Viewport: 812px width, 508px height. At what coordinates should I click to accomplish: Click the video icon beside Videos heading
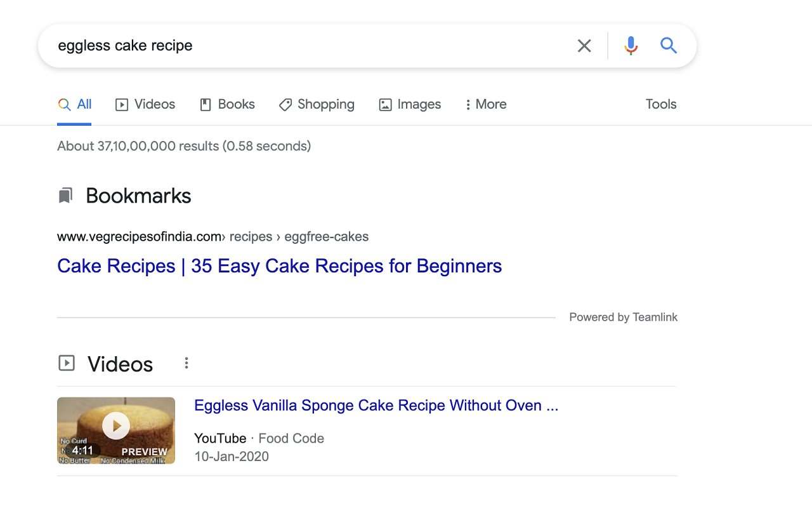67,363
